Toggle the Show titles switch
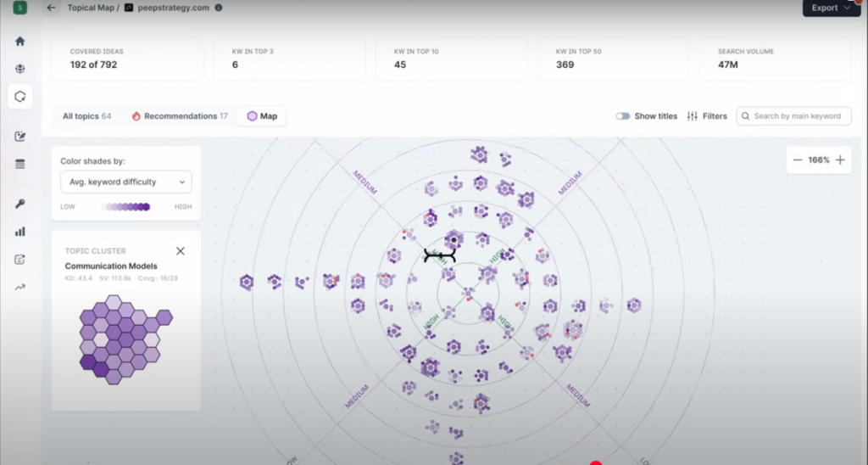Image resolution: width=868 pixels, height=465 pixels. pos(623,116)
